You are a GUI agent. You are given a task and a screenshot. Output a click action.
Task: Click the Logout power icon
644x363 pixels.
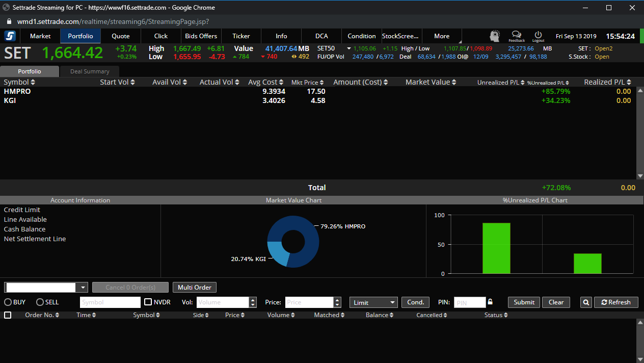click(538, 35)
